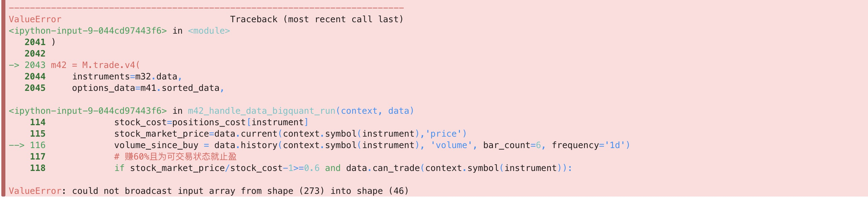Click the arrow pointing at line 2043

tap(14, 65)
